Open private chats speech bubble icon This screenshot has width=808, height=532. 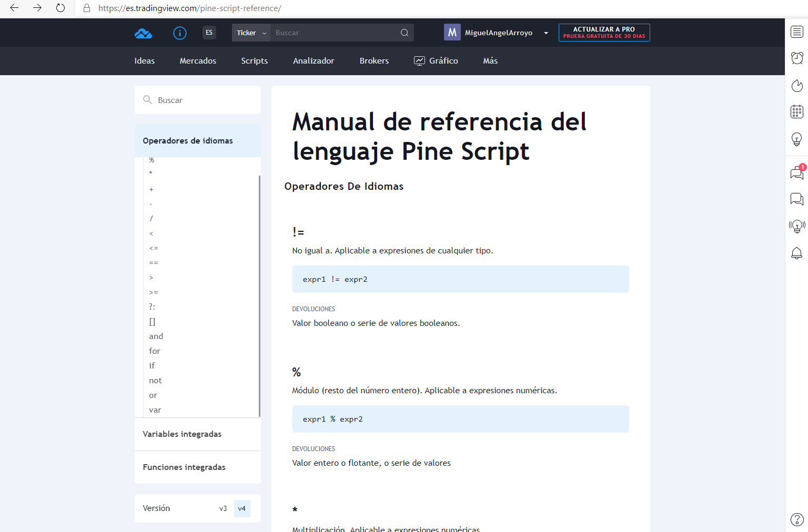tap(797, 199)
